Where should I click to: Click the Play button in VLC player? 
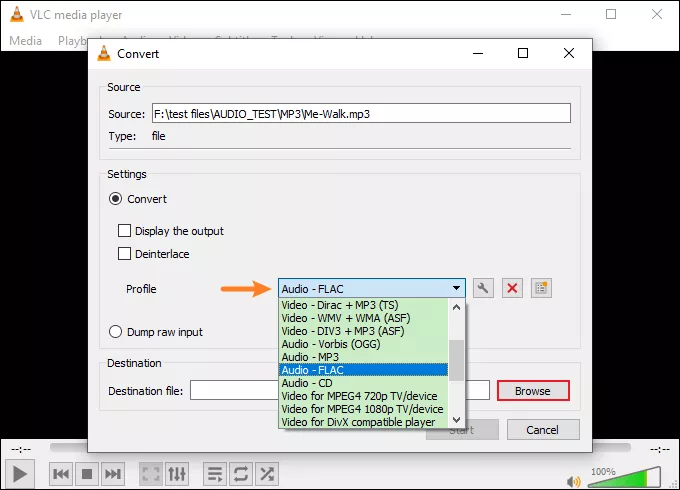[x=19, y=474]
